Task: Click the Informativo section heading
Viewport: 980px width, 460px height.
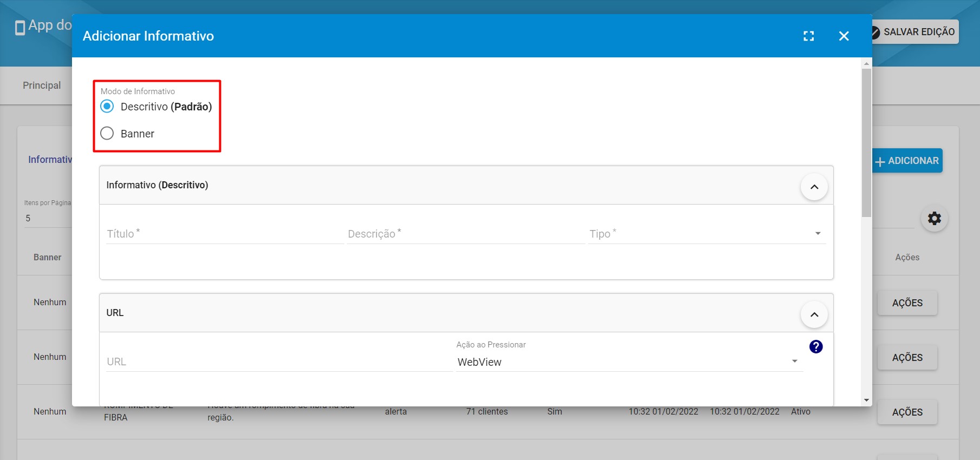Action: (x=50, y=160)
